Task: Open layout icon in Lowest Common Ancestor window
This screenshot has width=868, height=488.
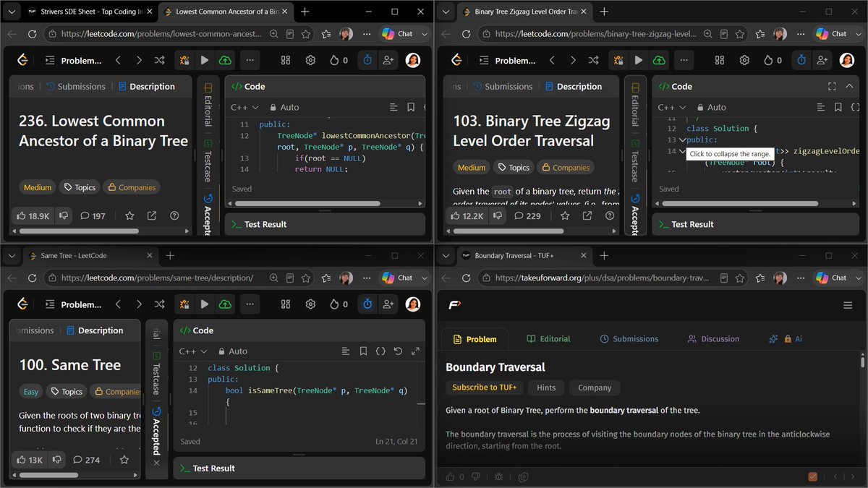Action: coord(286,61)
